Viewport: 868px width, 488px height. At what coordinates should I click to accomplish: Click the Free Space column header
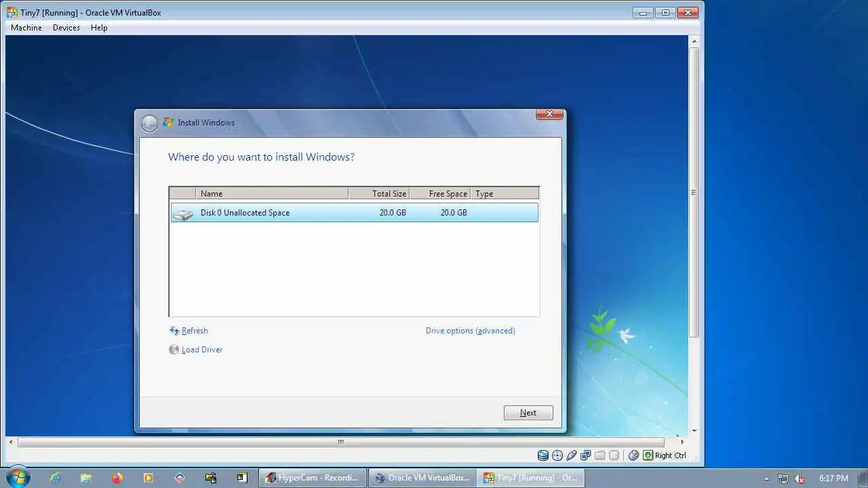coord(439,193)
